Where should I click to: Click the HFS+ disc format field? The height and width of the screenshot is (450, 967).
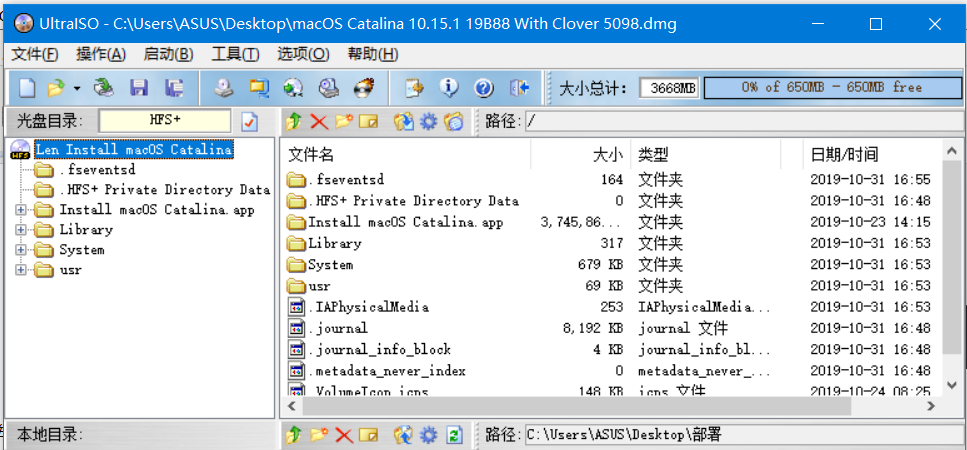[165, 121]
